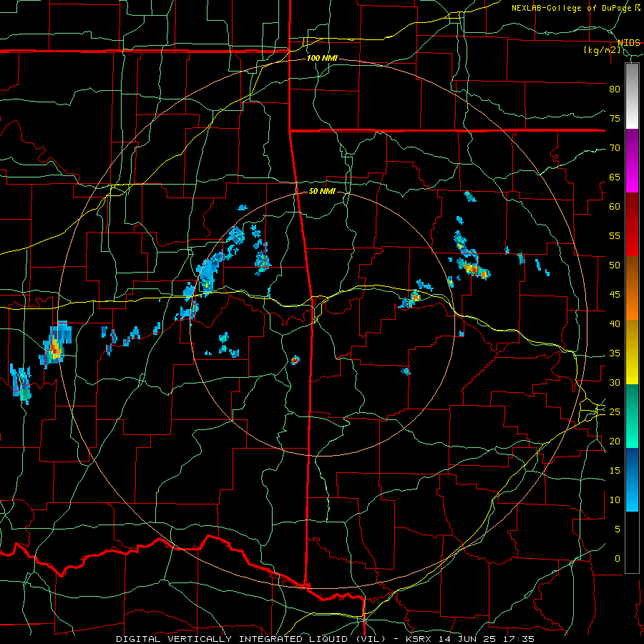Click the 80 value on the color scale

615,89
